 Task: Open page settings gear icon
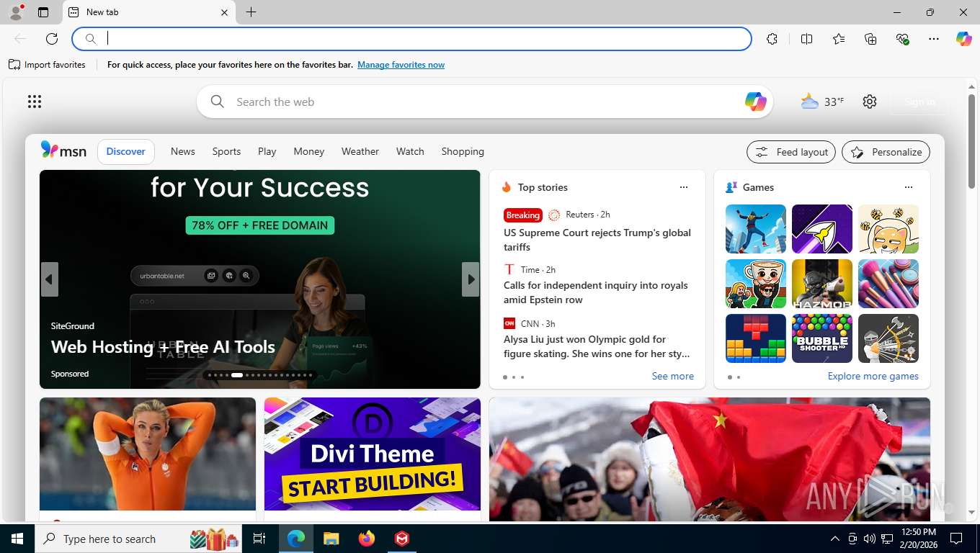click(870, 102)
